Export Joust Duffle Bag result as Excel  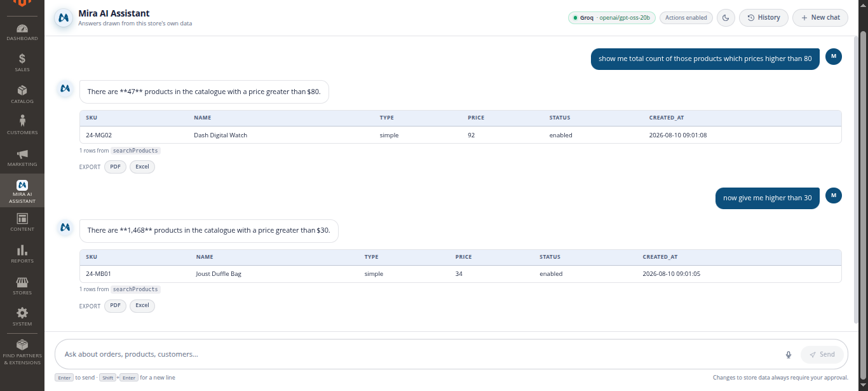click(x=142, y=306)
